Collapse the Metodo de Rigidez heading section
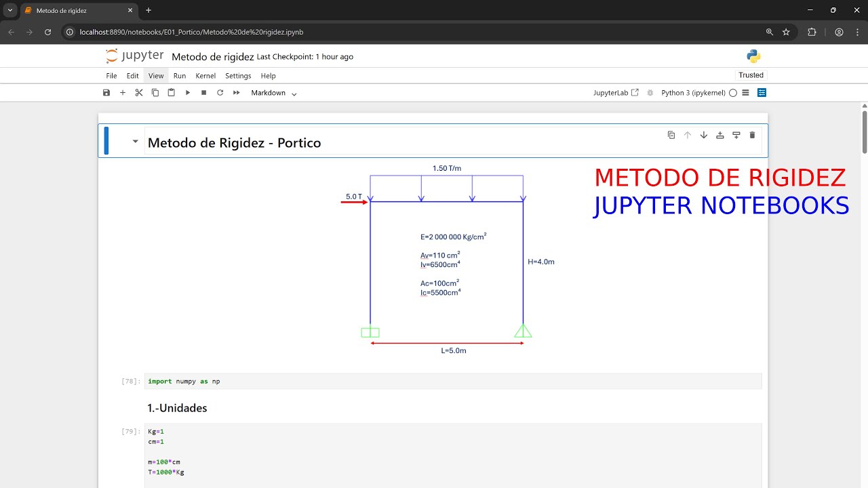The width and height of the screenshot is (868, 488). pyautogui.click(x=135, y=142)
